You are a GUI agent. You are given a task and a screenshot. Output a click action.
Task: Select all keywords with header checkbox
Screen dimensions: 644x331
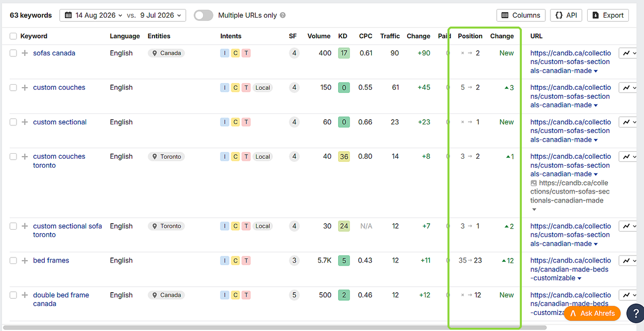click(13, 36)
